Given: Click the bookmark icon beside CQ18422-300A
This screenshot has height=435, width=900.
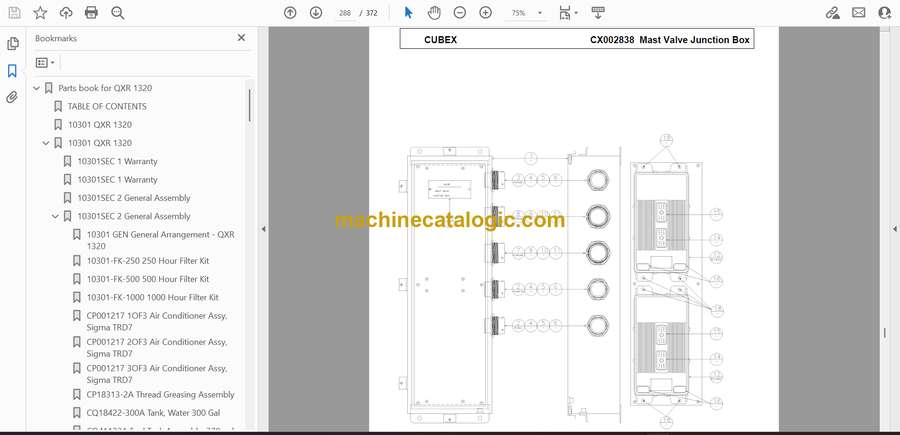Looking at the screenshot, I should point(76,413).
